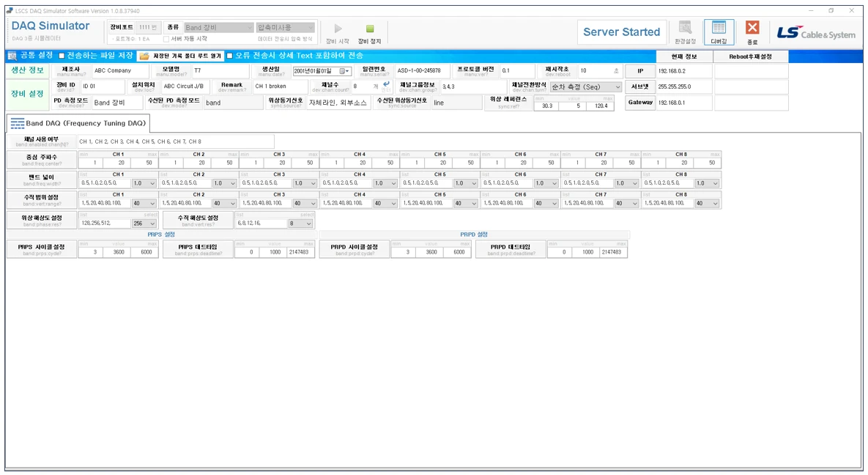Click the 채널 사용 여부 label button
Screen dimensions: 868x475
(x=42, y=142)
